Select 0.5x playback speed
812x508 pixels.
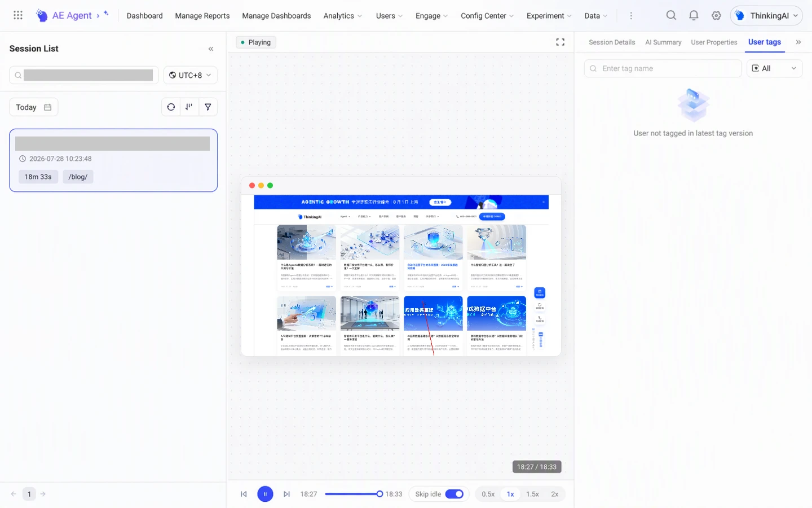pyautogui.click(x=488, y=494)
